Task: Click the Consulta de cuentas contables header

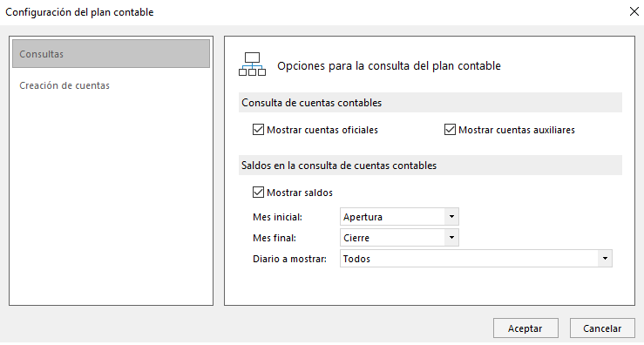Action: tap(430, 103)
